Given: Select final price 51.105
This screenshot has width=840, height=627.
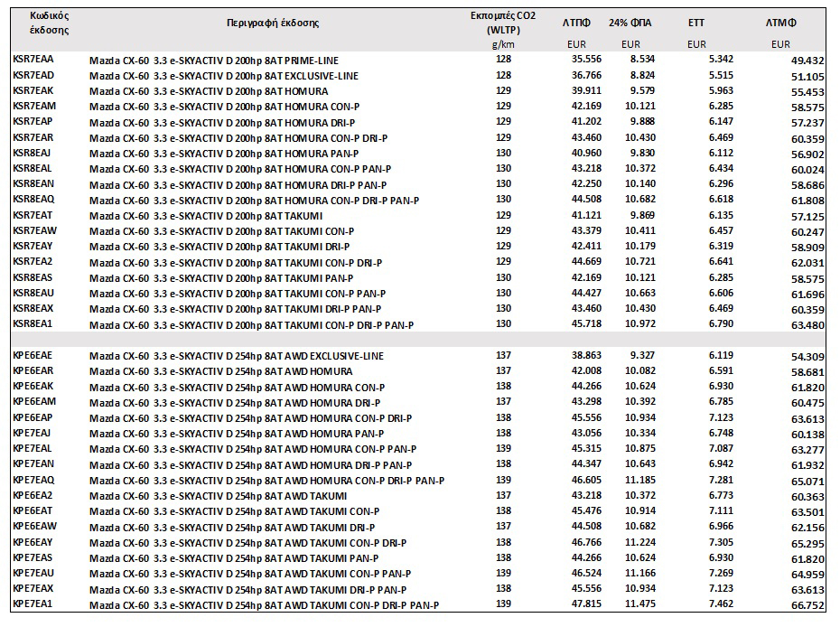Looking at the screenshot, I should coord(807,77).
